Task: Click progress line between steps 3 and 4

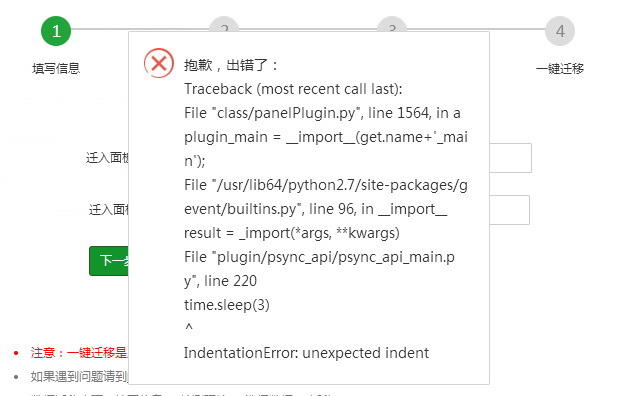Action: tap(475, 29)
